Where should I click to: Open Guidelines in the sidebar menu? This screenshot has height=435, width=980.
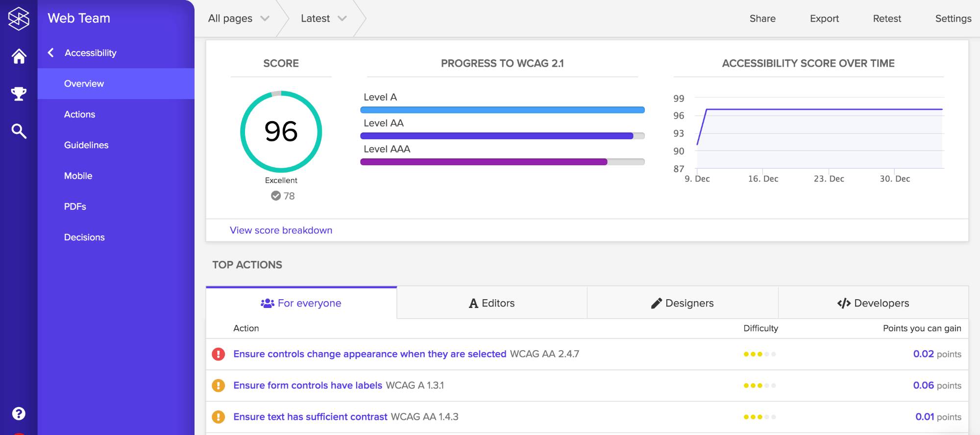pos(86,145)
